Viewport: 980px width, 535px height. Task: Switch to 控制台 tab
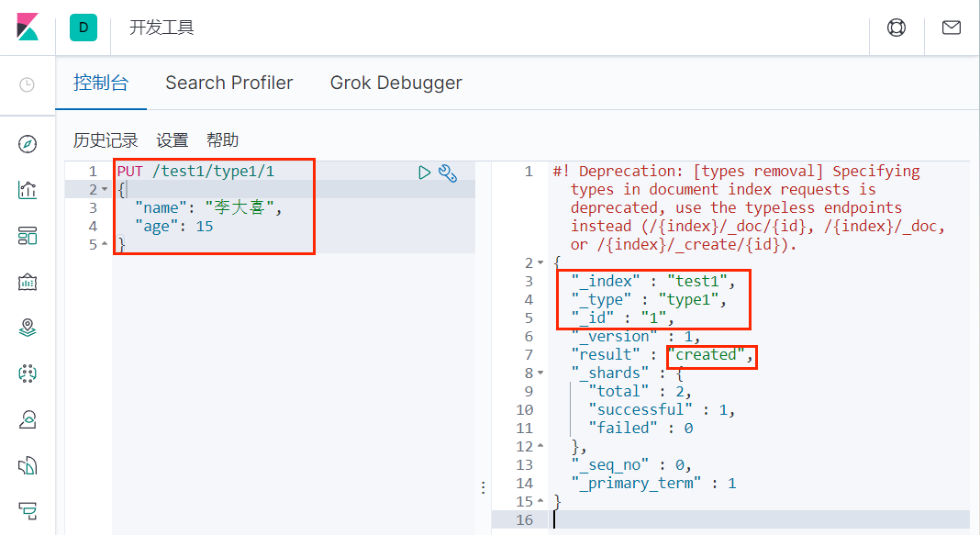pyautogui.click(x=101, y=83)
